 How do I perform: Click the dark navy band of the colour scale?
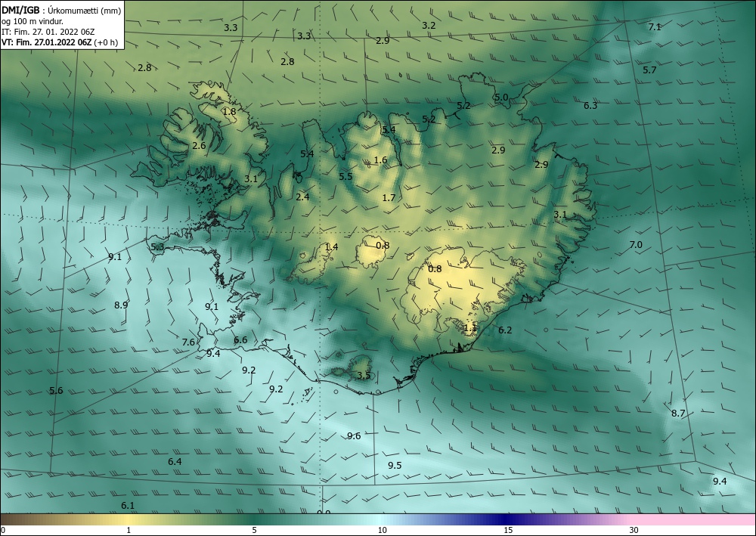(x=507, y=519)
